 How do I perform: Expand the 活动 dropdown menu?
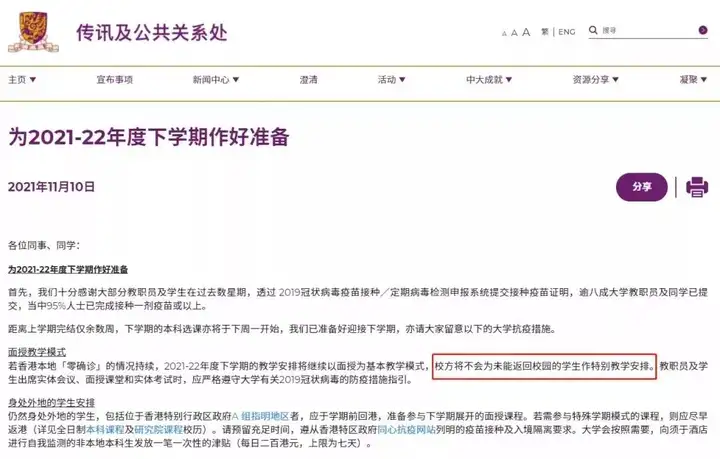tap(391, 79)
